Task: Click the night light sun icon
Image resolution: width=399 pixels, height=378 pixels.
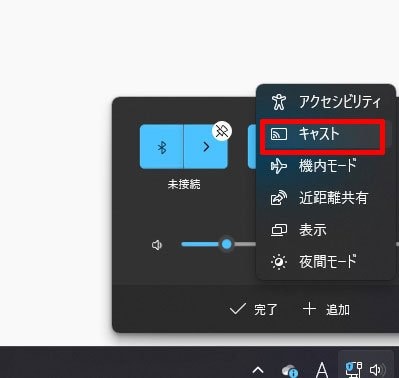Action: 279,262
